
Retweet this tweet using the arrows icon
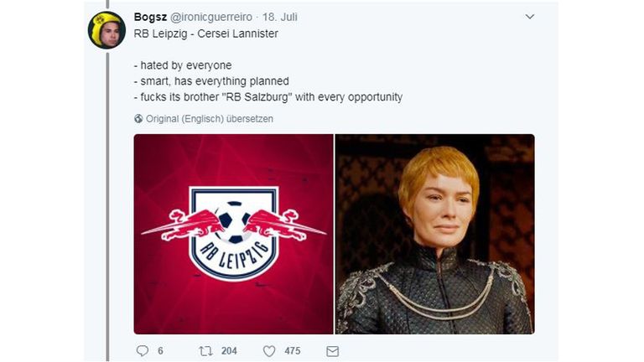206,350
